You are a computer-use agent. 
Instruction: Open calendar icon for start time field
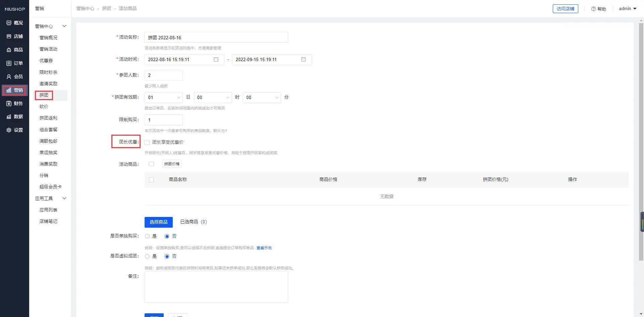[x=216, y=59]
